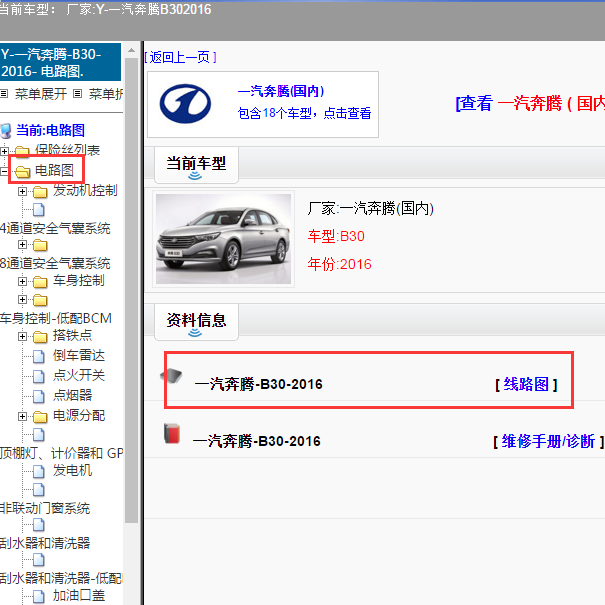605x605 pixels.
Task: Expand the node under 4通道安全气囊系统
Action: click(x=22, y=245)
